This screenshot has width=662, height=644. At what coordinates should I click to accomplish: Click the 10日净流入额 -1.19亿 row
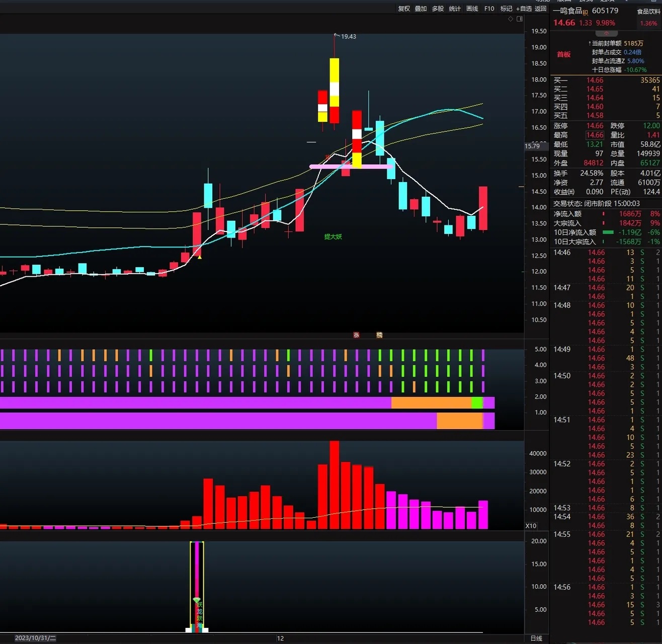coord(606,232)
